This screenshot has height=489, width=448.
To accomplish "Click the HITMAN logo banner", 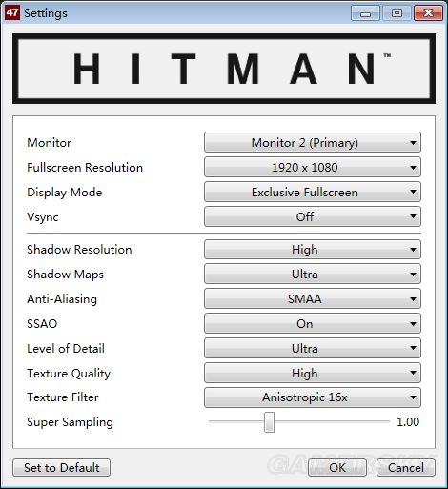I will coord(224,69).
